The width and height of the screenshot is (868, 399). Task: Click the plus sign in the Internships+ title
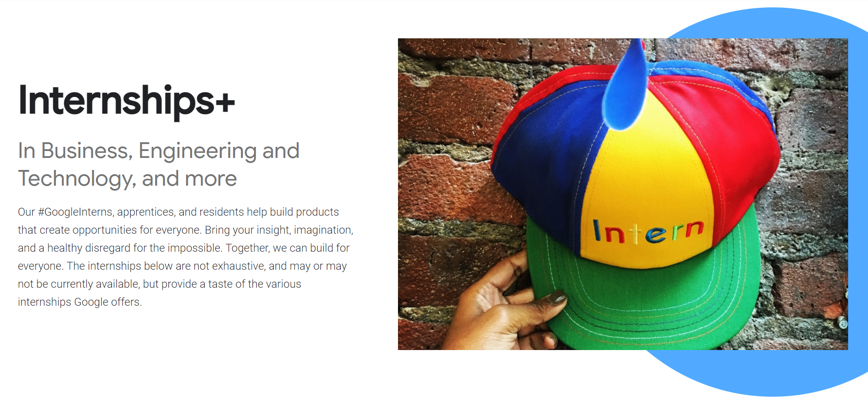coord(225,103)
